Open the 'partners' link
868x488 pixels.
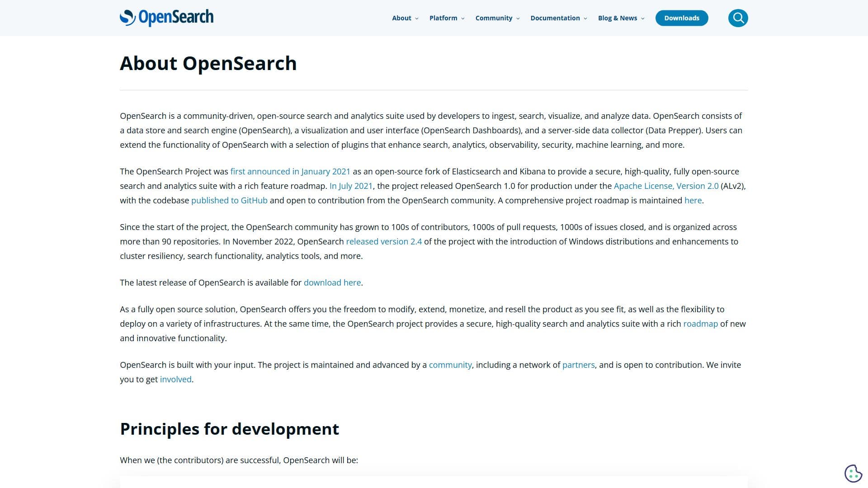[x=578, y=365]
